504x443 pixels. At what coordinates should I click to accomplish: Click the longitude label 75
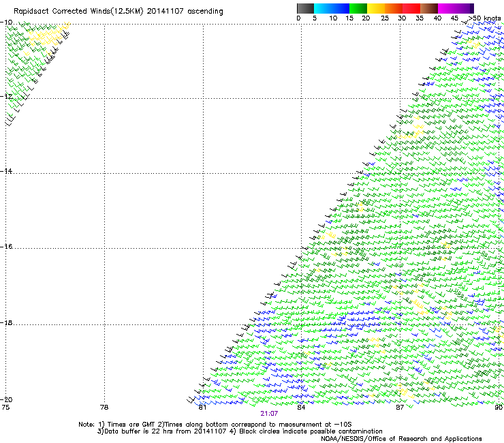5,408
